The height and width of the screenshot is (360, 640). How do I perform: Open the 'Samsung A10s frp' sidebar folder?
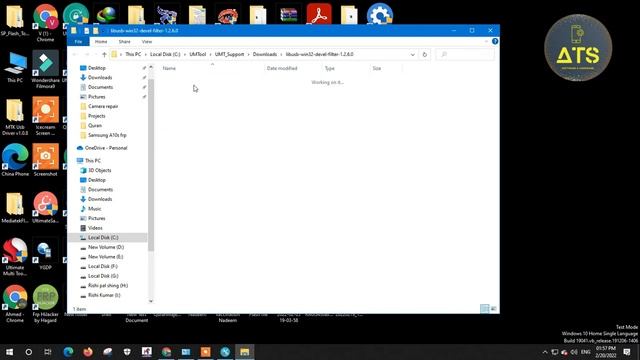point(107,135)
